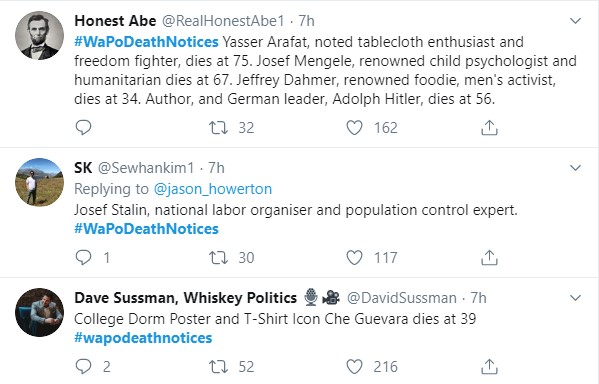Viewport: 599px width, 384px height.
Task: Like Honest Abe's tweet with 162 likes
Action: 354,128
